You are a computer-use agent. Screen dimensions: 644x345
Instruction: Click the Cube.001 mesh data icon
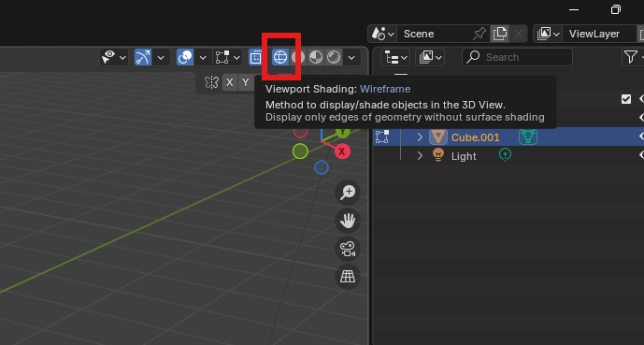528,137
